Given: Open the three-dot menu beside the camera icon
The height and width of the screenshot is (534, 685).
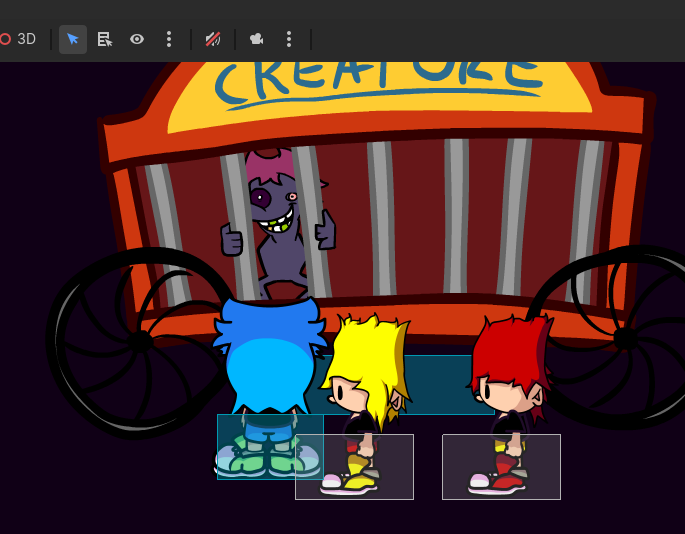Looking at the screenshot, I should coord(289,39).
